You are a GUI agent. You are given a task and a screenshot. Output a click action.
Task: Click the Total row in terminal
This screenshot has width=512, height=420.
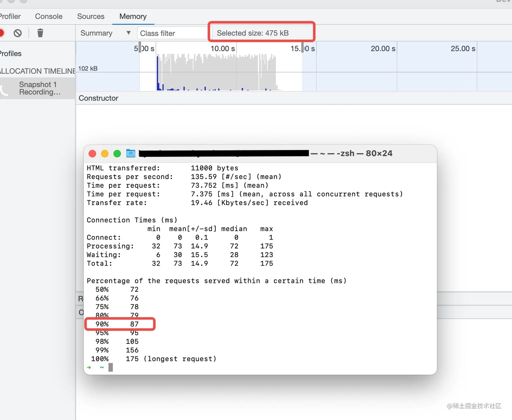click(180, 263)
